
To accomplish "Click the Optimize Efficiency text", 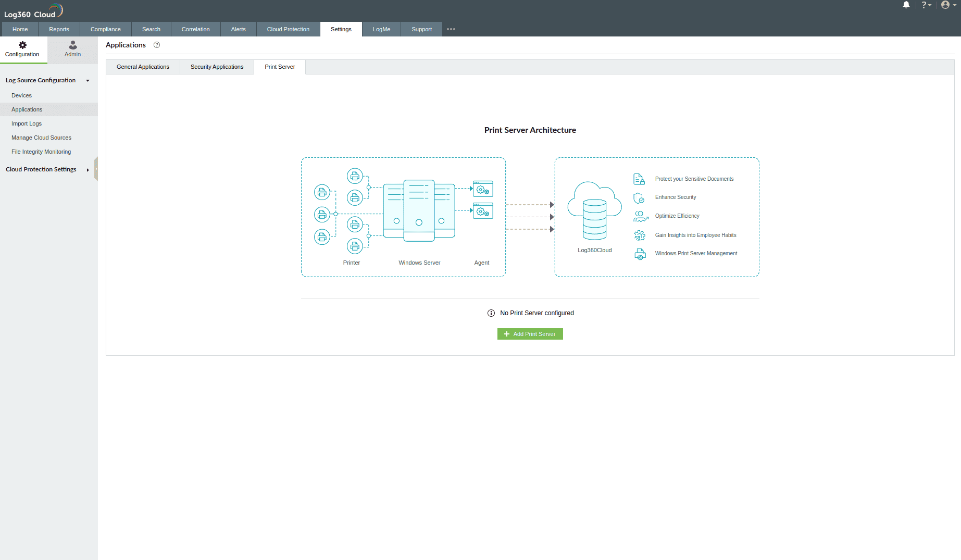I will (x=677, y=216).
